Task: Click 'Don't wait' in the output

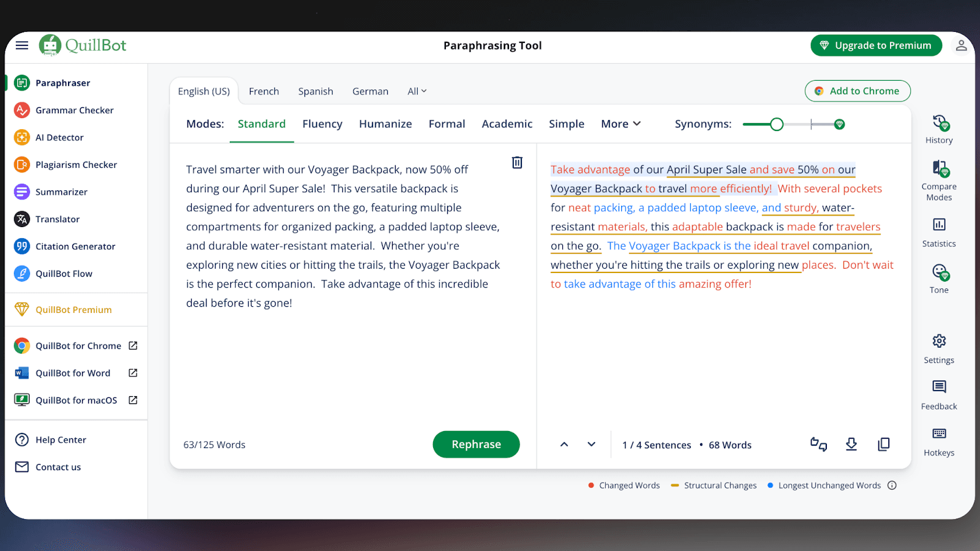Action: [x=868, y=265]
